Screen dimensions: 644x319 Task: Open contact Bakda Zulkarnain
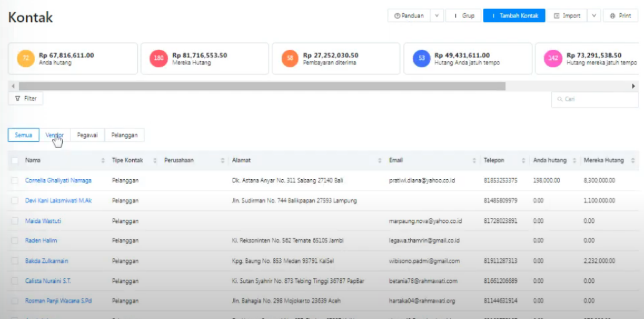click(46, 260)
